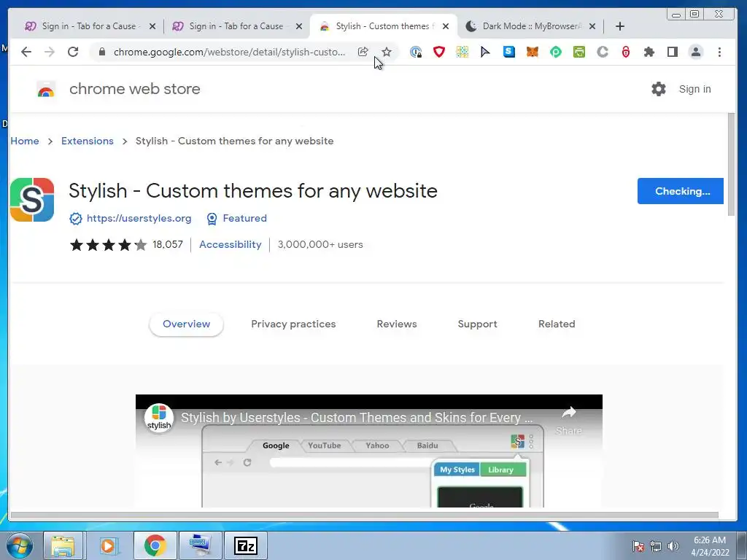747x560 pixels.
Task: Click the Stylish extension logo
Action: coord(32,200)
